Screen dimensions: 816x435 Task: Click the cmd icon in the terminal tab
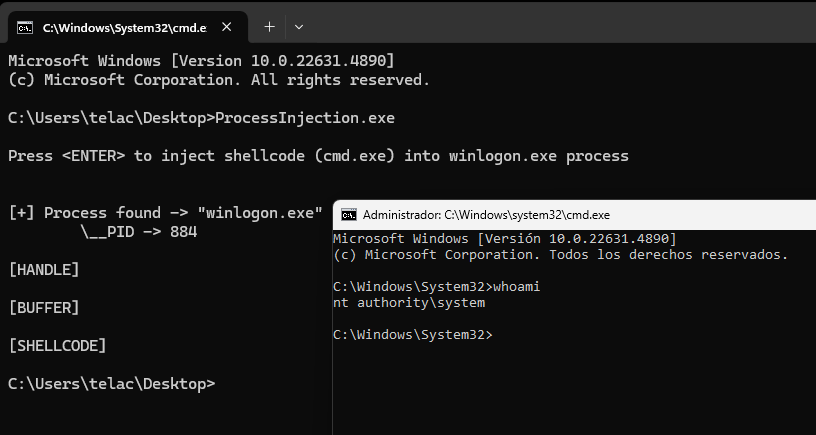coord(25,28)
